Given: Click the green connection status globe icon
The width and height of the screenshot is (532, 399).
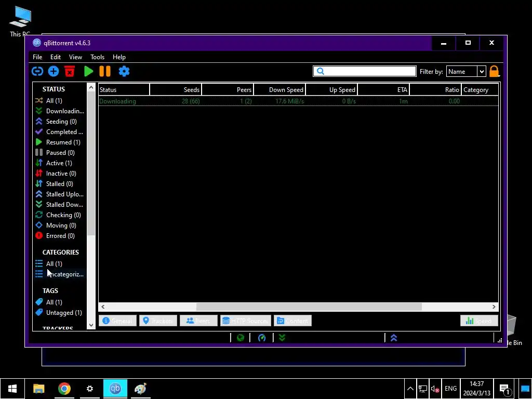Looking at the screenshot, I should point(240,338).
